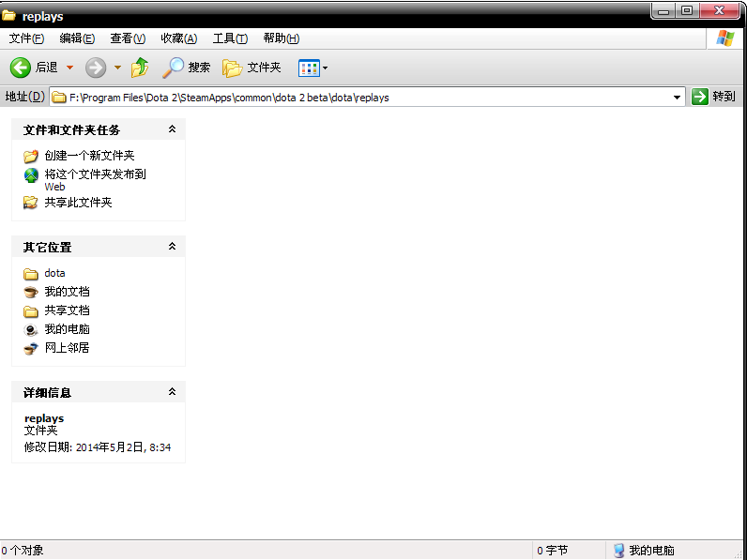Click the green Back arrow icon
The image size is (747, 560).
point(21,68)
